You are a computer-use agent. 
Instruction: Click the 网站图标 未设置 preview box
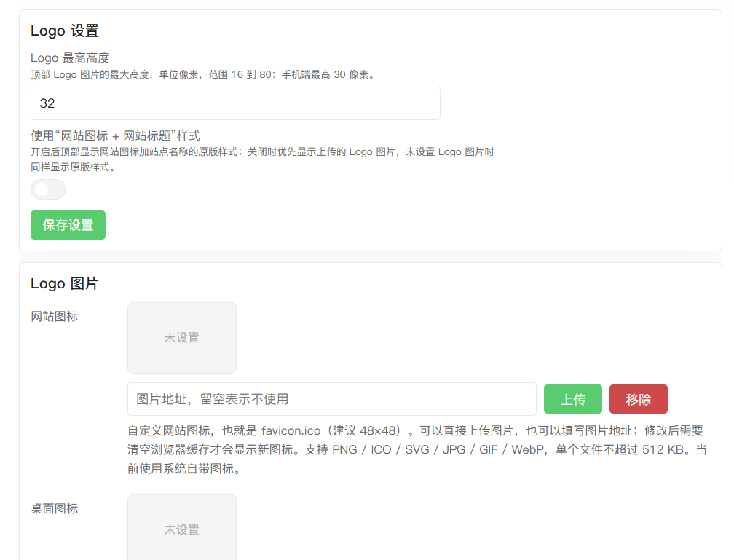tap(182, 338)
